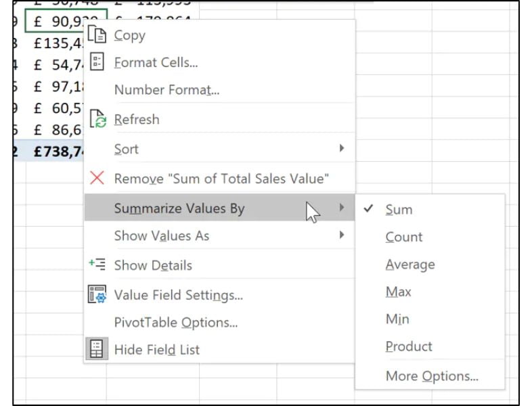This screenshot has height=406, width=532.
Task: Expand Summarize Values By arrow
Action: (342, 207)
